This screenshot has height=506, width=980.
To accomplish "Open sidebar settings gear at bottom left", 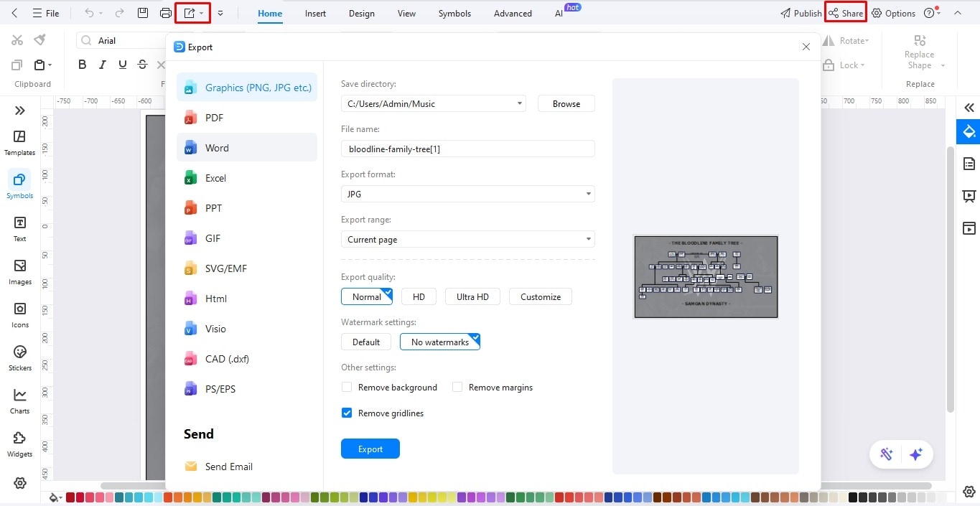I will click(x=20, y=483).
